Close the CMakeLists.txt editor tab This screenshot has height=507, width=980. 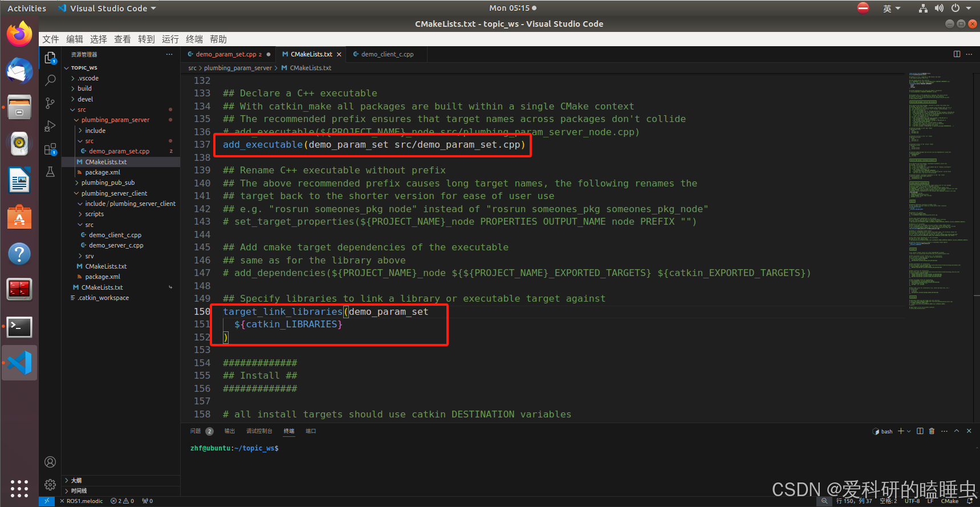[x=339, y=55]
